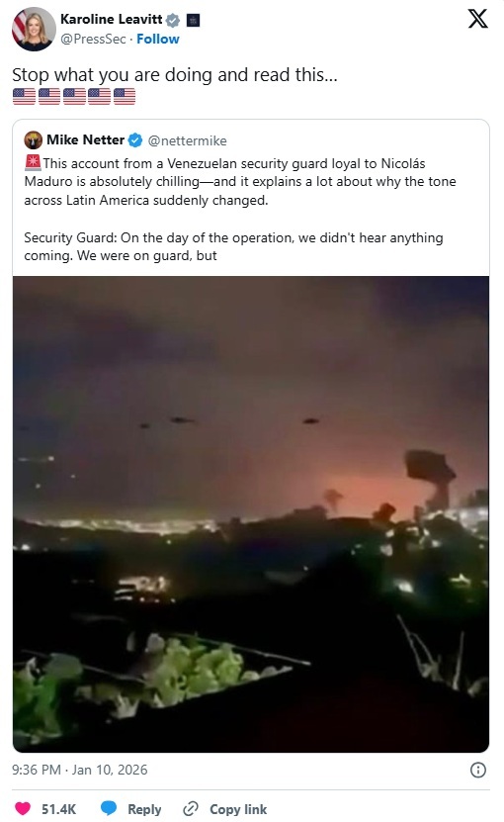Open Karoline Leavitt's profile name
The width and height of the screenshot is (504, 822).
(x=111, y=20)
